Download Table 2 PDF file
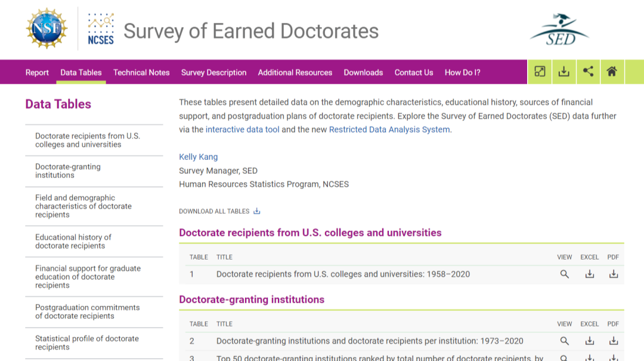Image resolution: width=644 pixels, height=361 pixels. coord(613,341)
